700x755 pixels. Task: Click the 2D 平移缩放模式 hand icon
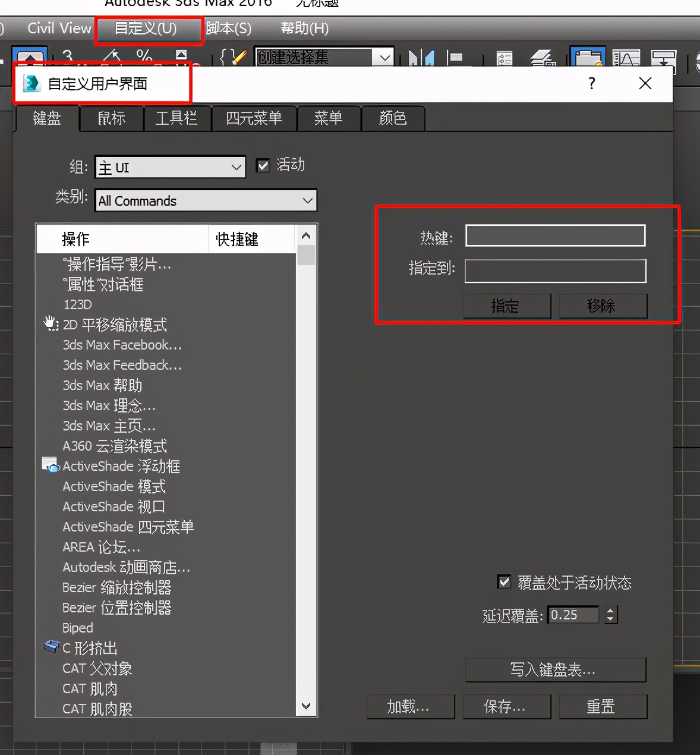[51, 324]
